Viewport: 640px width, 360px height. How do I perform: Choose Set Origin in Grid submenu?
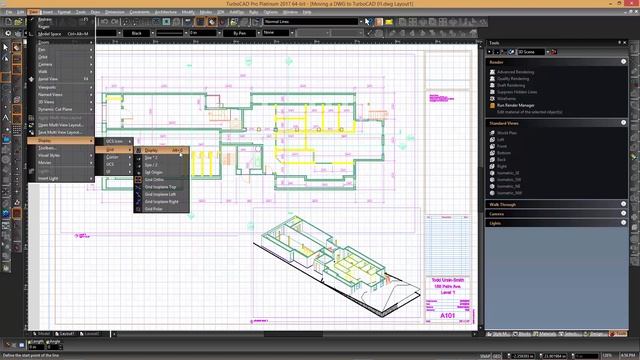pos(162,172)
